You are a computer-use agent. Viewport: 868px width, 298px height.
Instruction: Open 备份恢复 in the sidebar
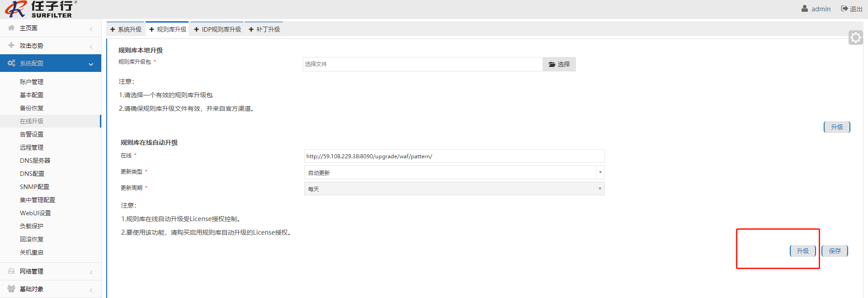point(32,108)
